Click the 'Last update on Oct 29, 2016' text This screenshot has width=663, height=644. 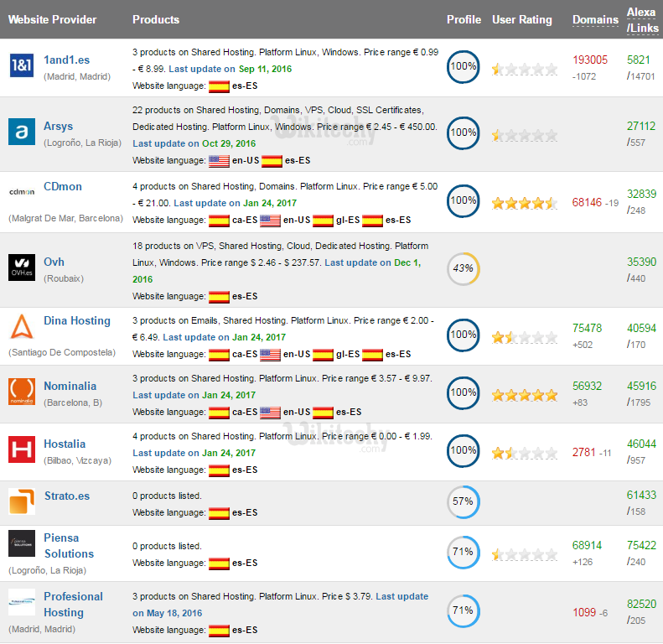pyautogui.click(x=194, y=144)
